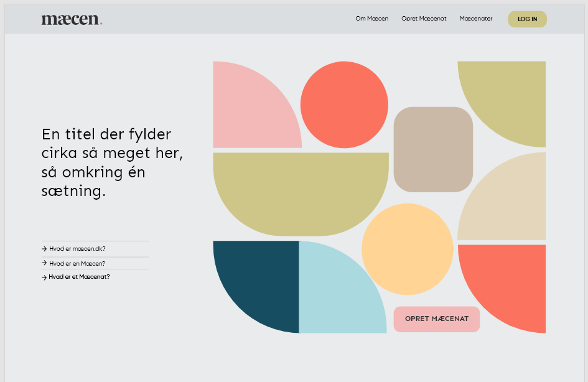588x382 pixels.
Task: Select the beige rounded square shape
Action: [x=433, y=149]
